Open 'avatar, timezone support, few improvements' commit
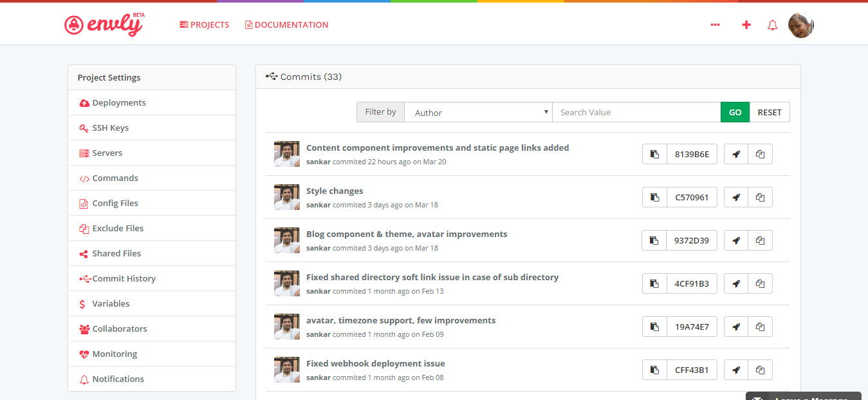Viewport: 868px width, 400px height. pyautogui.click(x=401, y=320)
